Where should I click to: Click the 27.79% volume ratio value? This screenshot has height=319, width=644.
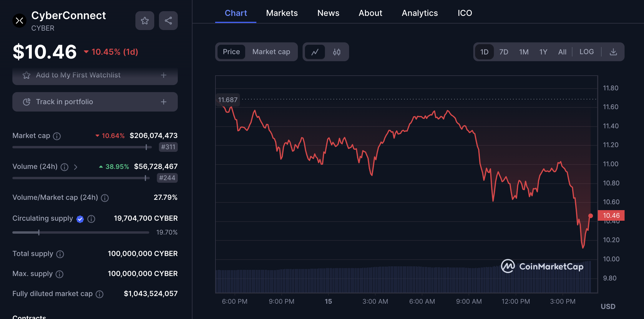[165, 197]
